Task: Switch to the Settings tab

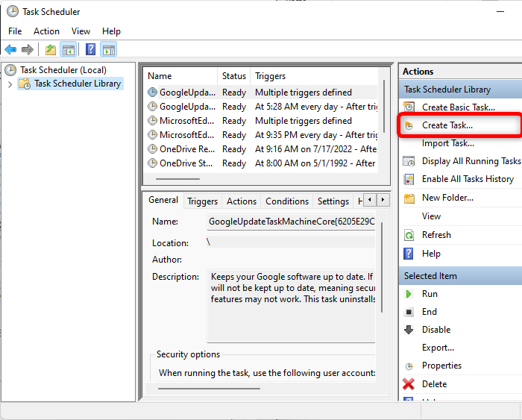Action: click(333, 201)
